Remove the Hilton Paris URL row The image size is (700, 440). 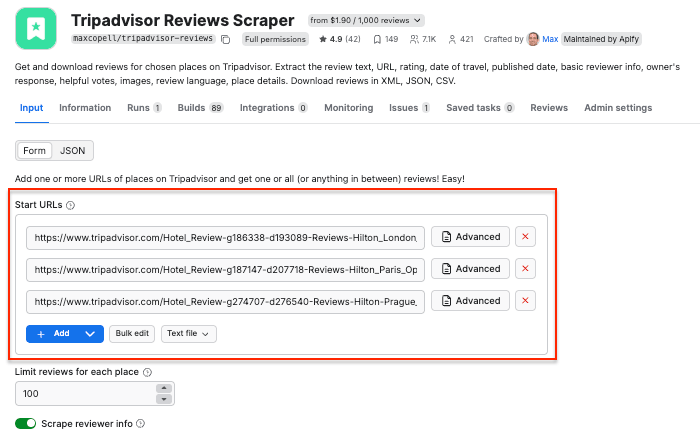pos(525,269)
